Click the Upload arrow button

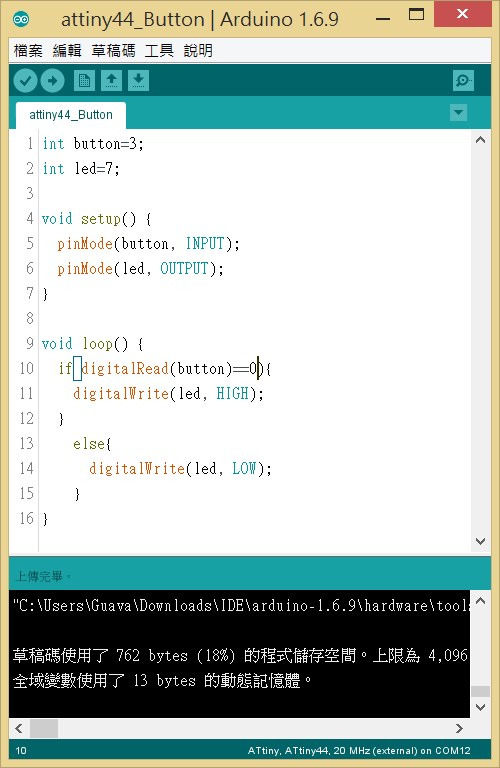(x=52, y=81)
